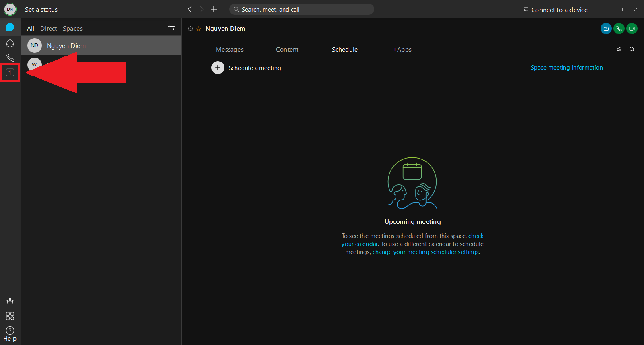644x345 pixels.
Task: Open the Messaging chat bubble icon
Action: pos(10,27)
